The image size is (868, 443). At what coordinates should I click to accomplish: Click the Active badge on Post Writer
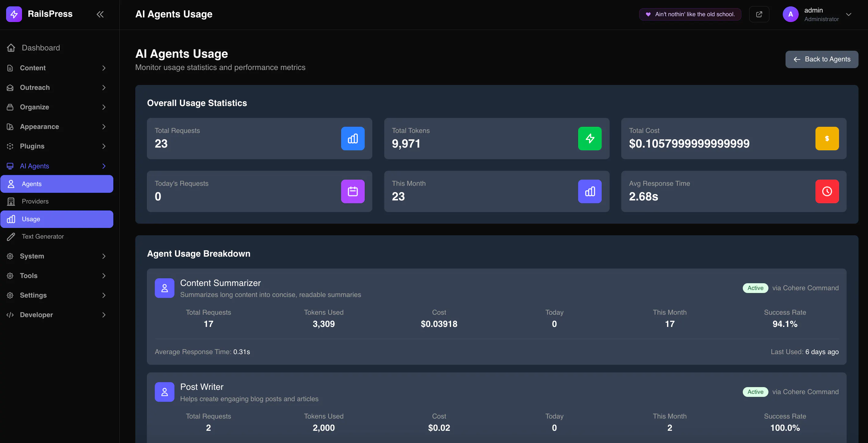click(x=755, y=392)
